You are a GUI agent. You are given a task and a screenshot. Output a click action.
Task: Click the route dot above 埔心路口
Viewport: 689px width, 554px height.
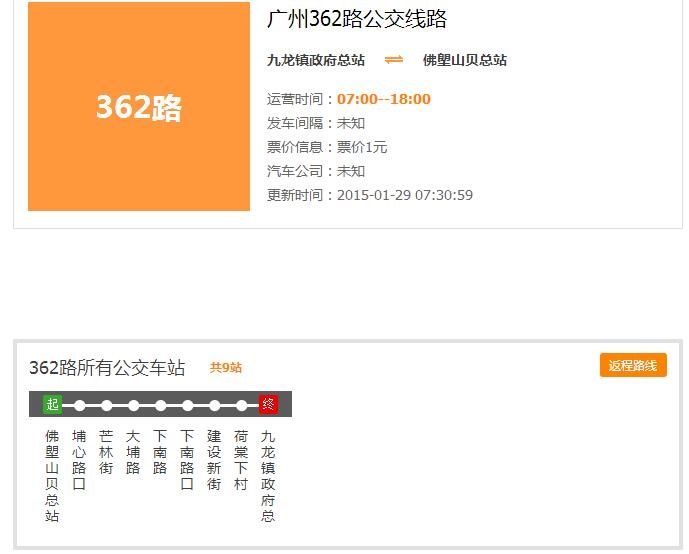80,405
